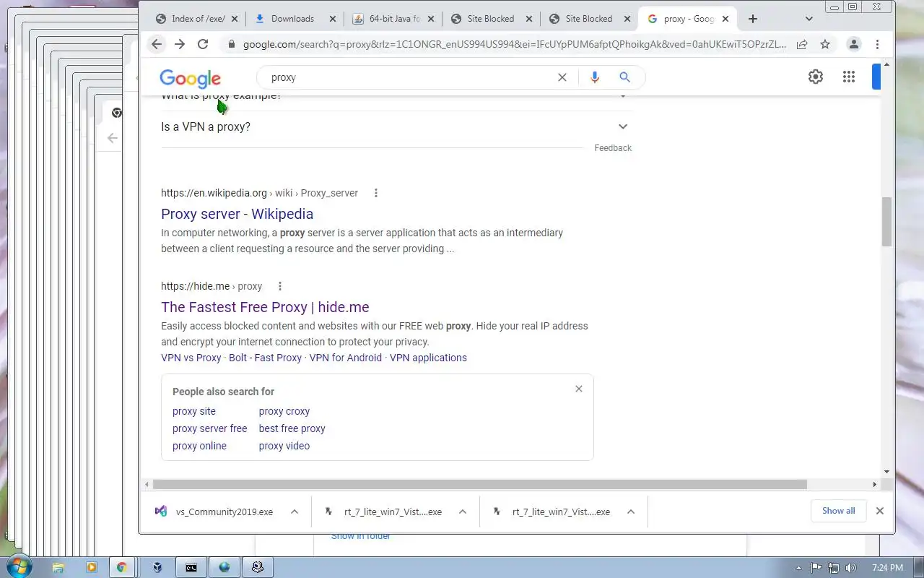The image size is (924, 578).
Task: Open the tab search dropdown
Action: point(809,19)
